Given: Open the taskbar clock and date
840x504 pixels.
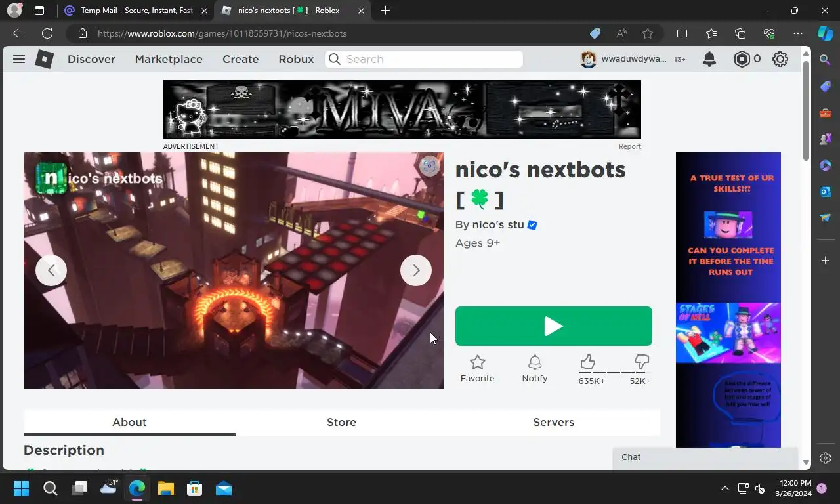Looking at the screenshot, I should click(793, 488).
